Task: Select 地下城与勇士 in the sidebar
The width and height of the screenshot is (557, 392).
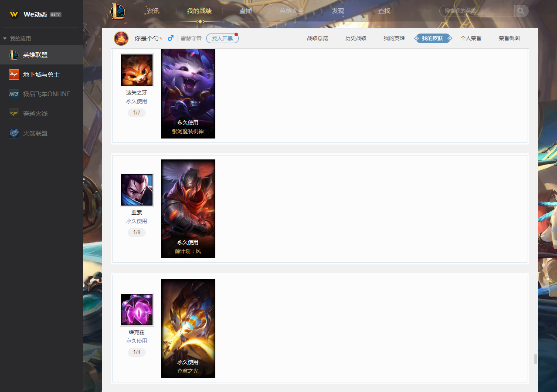Action: (41, 74)
